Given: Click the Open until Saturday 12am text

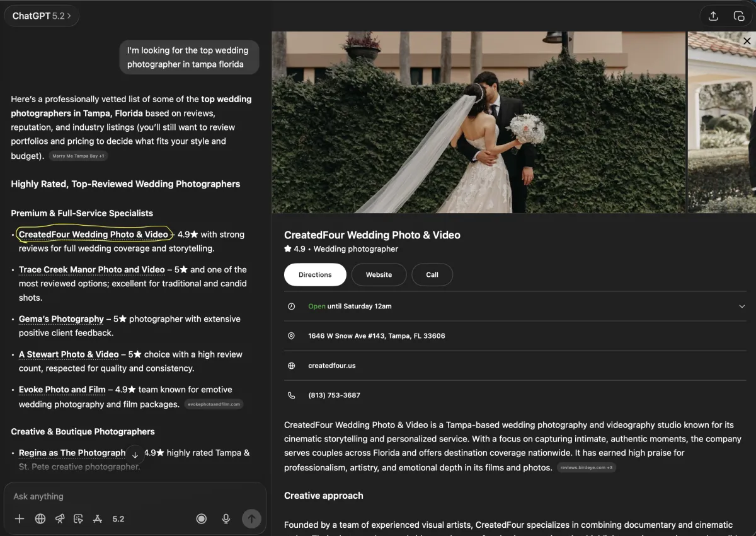Looking at the screenshot, I should pos(350,306).
